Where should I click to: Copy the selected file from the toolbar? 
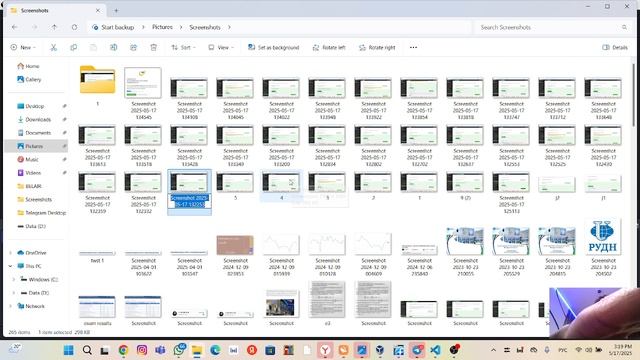73,47
